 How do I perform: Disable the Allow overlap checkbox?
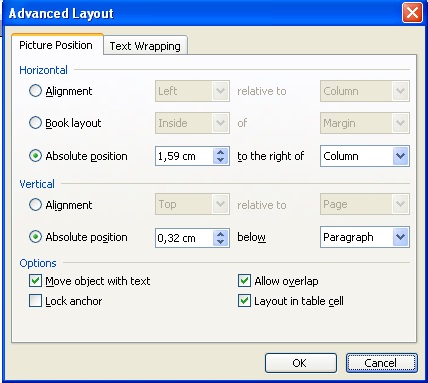click(x=244, y=281)
